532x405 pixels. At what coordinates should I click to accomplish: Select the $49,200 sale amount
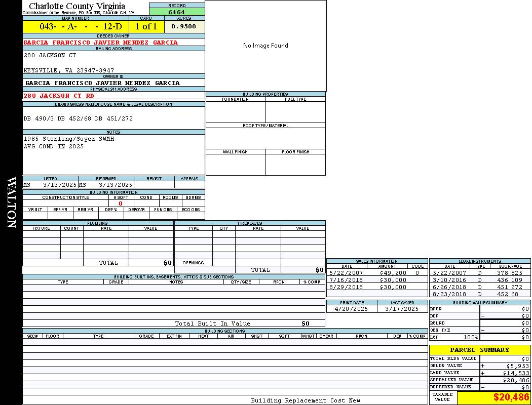point(393,273)
